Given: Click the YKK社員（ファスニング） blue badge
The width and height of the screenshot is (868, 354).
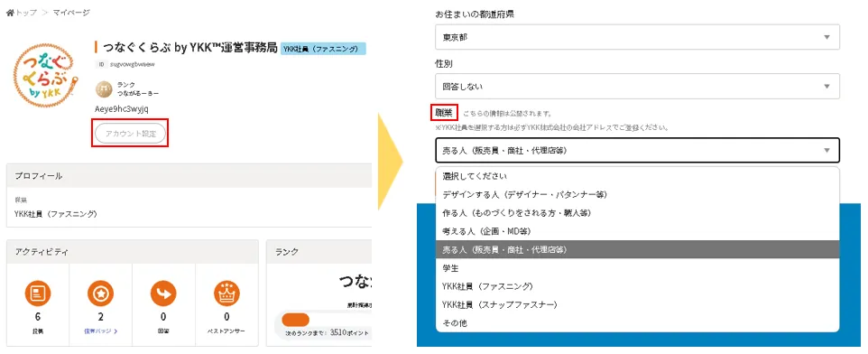Looking at the screenshot, I should click(323, 49).
